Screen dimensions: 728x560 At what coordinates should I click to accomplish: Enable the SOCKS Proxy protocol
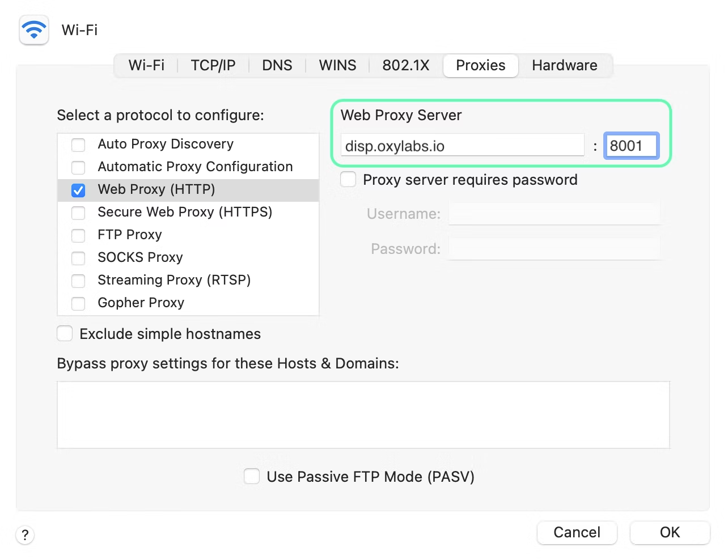click(x=78, y=258)
